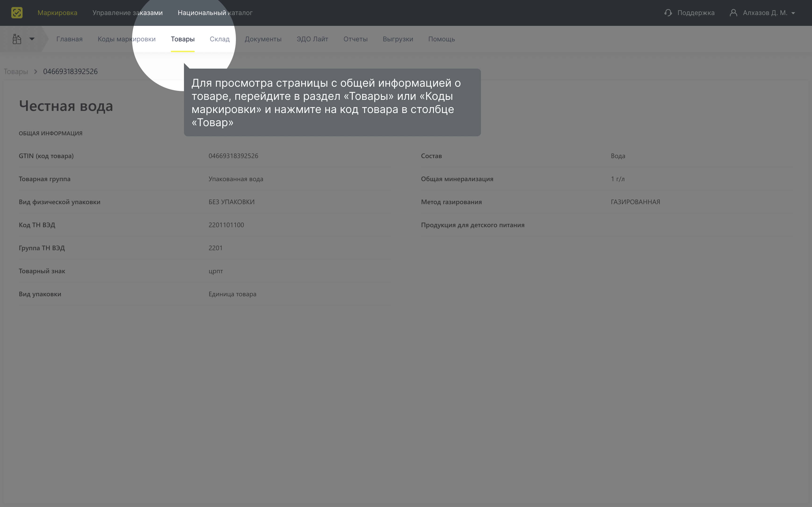The height and width of the screenshot is (507, 812).
Task: Click the Состав value Вода
Action: [x=618, y=156]
